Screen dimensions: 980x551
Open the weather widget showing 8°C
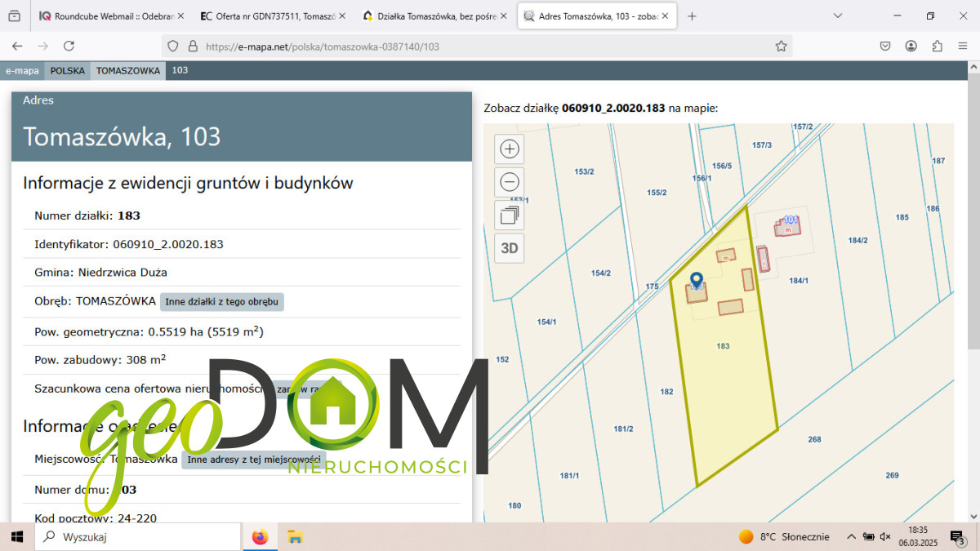[x=784, y=536]
